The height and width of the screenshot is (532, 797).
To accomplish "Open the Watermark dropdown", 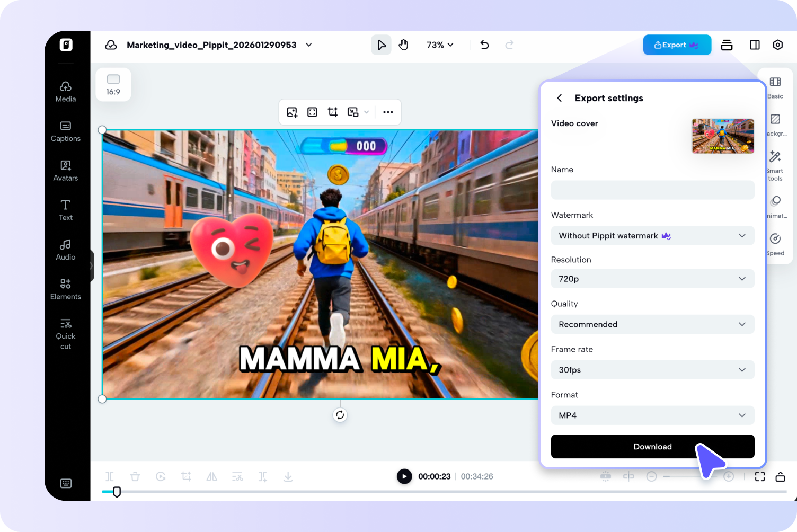I will 653,236.
